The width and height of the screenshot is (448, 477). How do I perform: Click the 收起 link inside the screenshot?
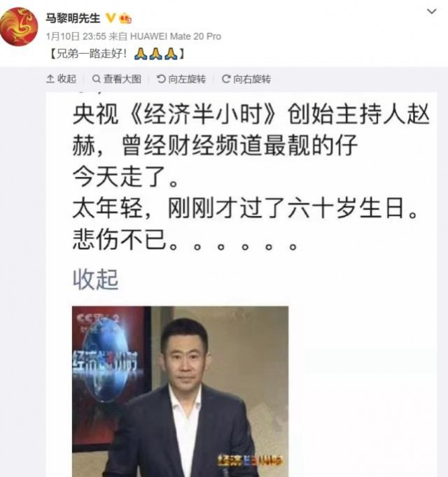(x=95, y=279)
